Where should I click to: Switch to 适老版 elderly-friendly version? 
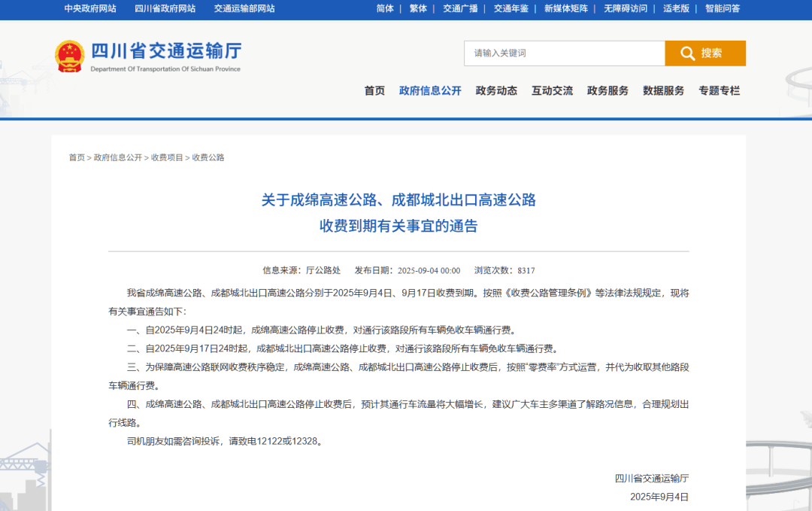[x=676, y=8]
